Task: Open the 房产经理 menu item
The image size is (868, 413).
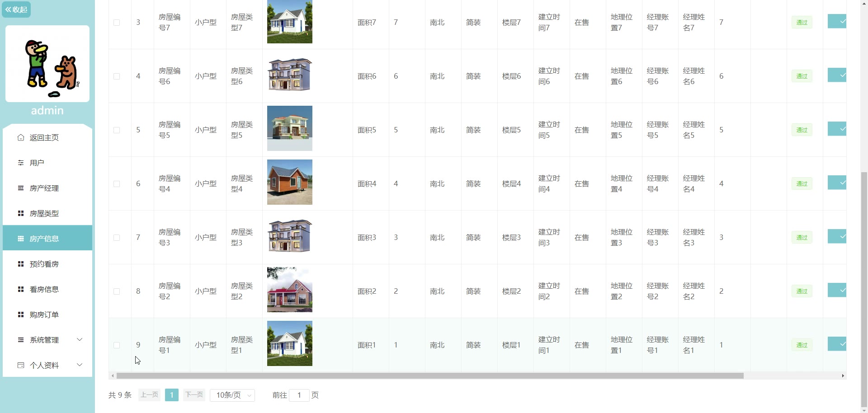Action: pyautogui.click(x=47, y=188)
